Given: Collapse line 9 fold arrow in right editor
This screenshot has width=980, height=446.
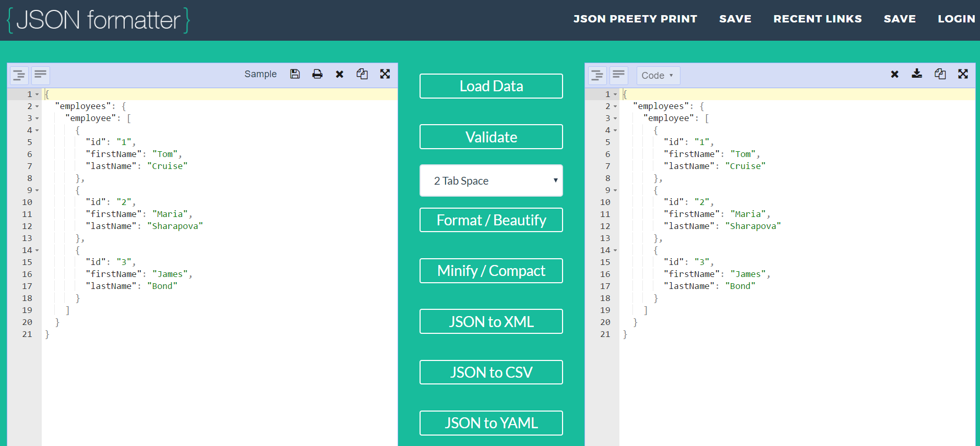Looking at the screenshot, I should click(615, 190).
